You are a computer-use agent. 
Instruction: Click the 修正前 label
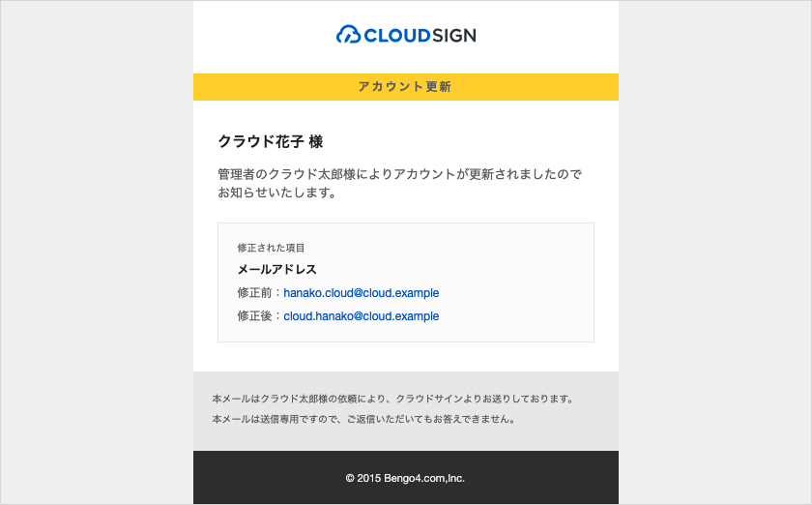[254, 293]
